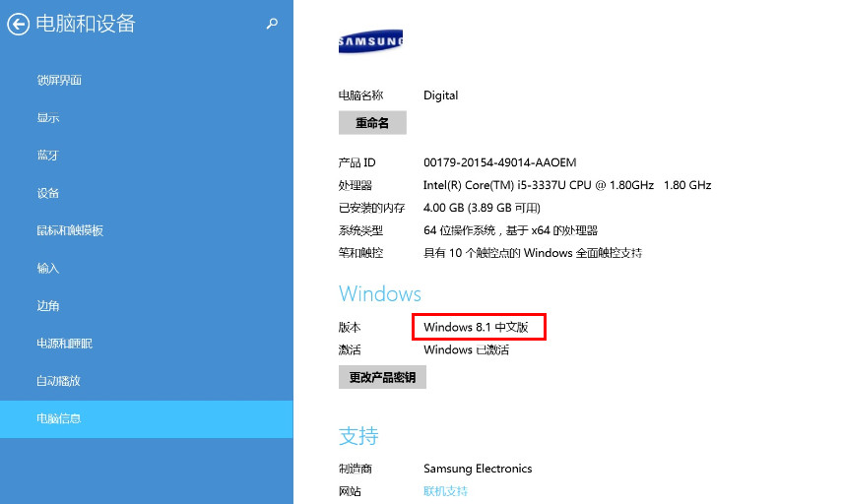Click the 10 个触控点 touch support text
This screenshot has width=842, height=504.
click(533, 253)
